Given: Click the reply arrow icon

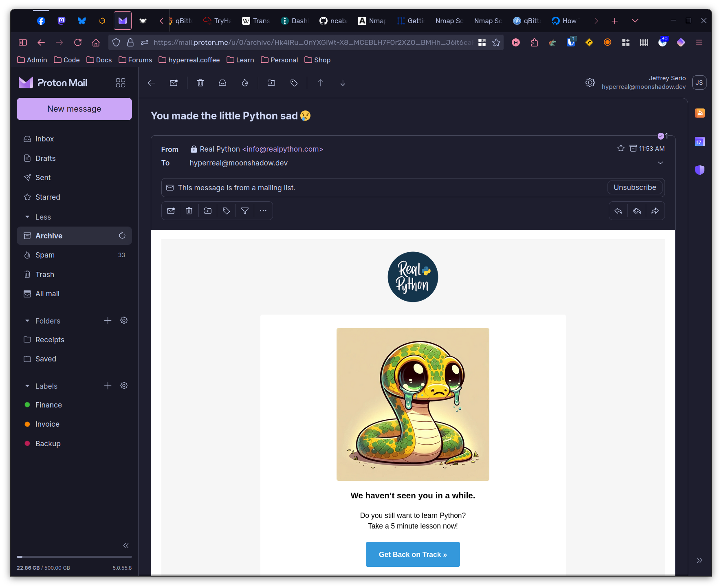Looking at the screenshot, I should [618, 211].
